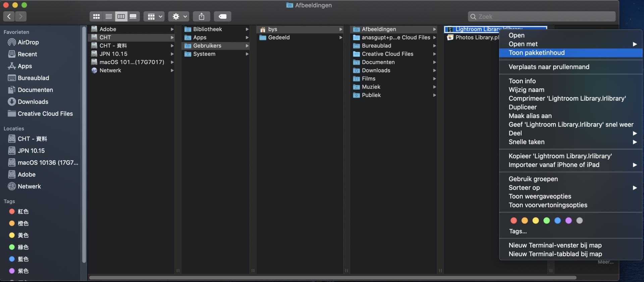Go forward with the Finder forward arrow
The image size is (644, 282).
tap(21, 16)
